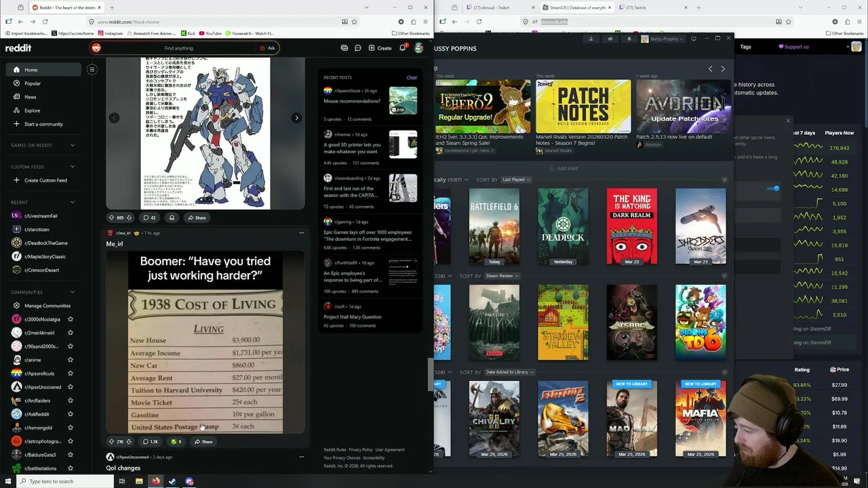Collapse Games on Reddit section
The image size is (868, 488).
[73, 145]
